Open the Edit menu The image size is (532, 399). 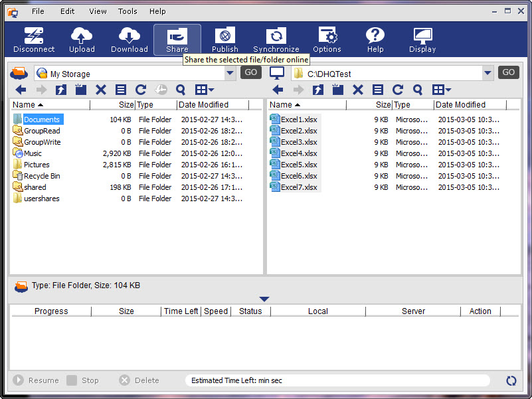tap(68, 11)
